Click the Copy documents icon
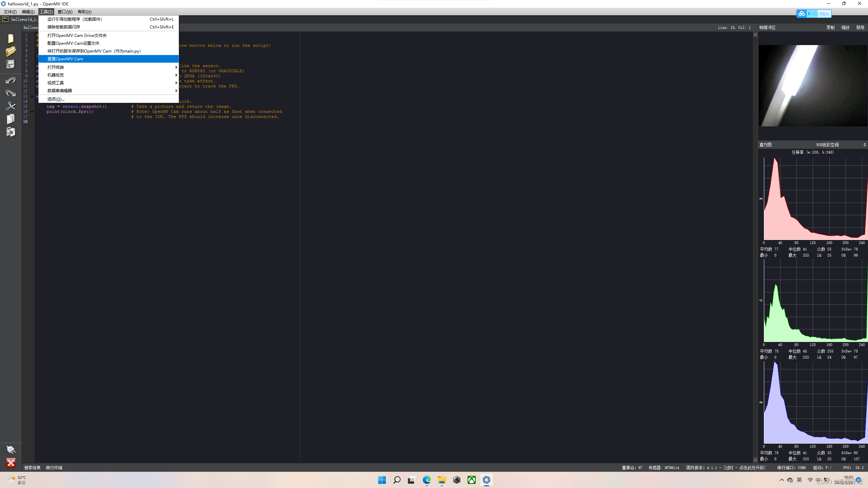This screenshot has height=488, width=868. point(11,119)
